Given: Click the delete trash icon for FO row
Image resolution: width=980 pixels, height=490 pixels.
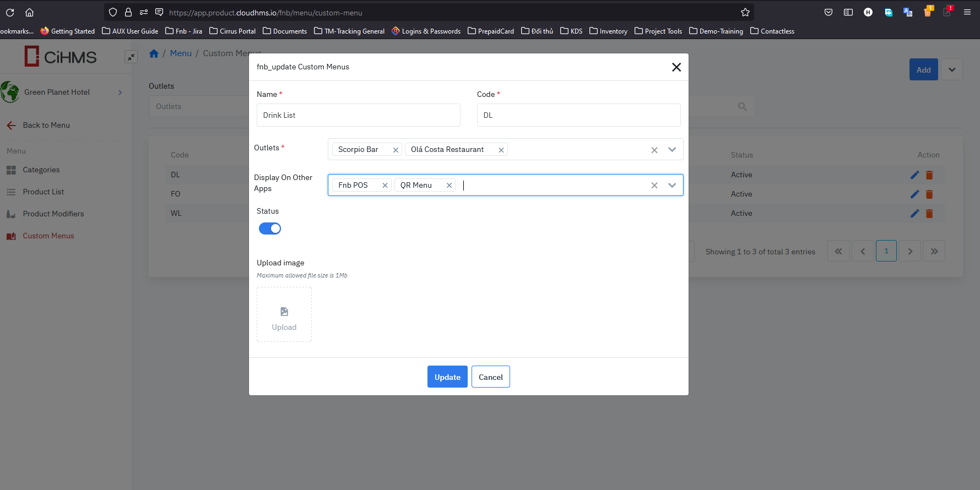Looking at the screenshot, I should point(929,194).
